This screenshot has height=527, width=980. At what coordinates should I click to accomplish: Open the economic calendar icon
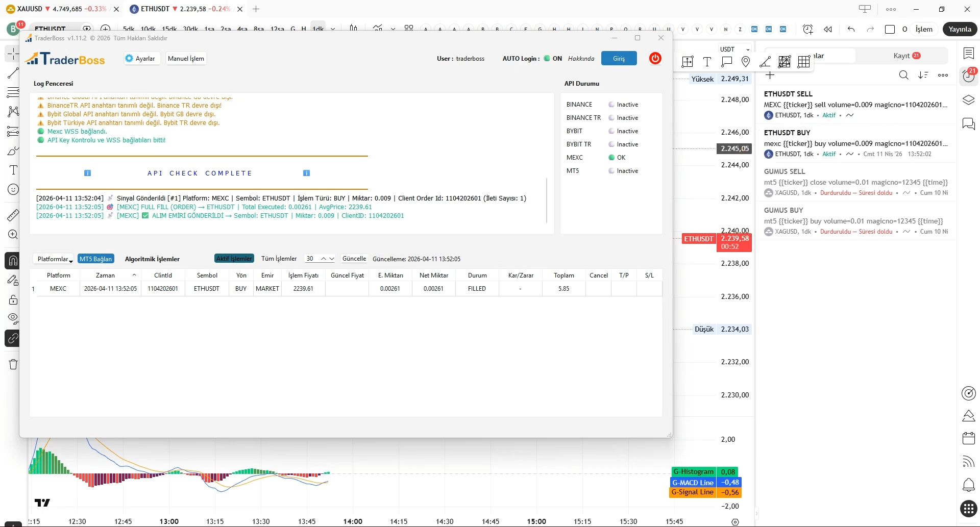click(x=968, y=438)
